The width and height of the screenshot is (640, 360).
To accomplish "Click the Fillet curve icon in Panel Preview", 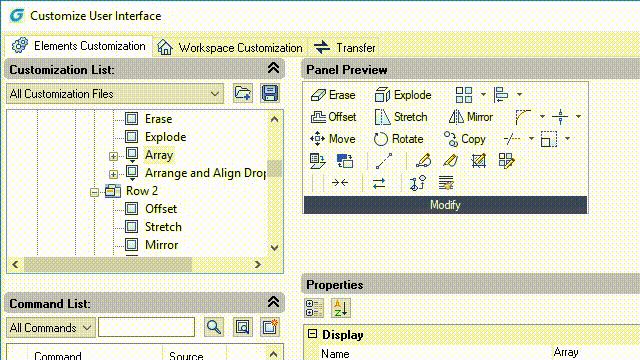I will (523, 117).
